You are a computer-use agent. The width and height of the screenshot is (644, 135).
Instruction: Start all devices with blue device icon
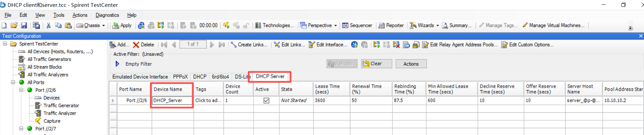coord(141,25)
